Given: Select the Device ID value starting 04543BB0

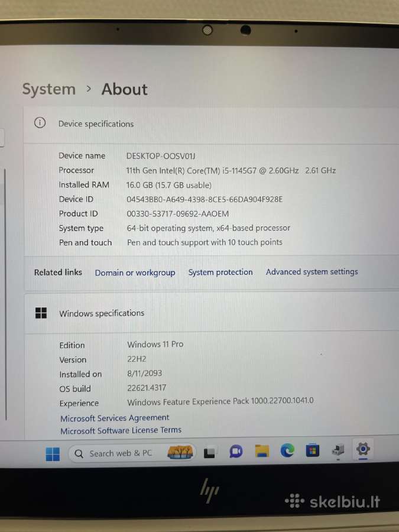Looking at the screenshot, I should pos(205,199).
